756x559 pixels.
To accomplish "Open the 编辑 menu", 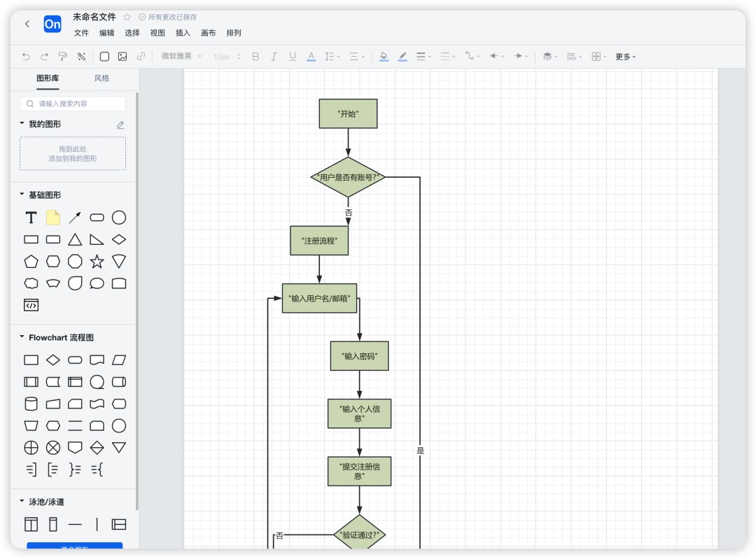I will coord(106,33).
